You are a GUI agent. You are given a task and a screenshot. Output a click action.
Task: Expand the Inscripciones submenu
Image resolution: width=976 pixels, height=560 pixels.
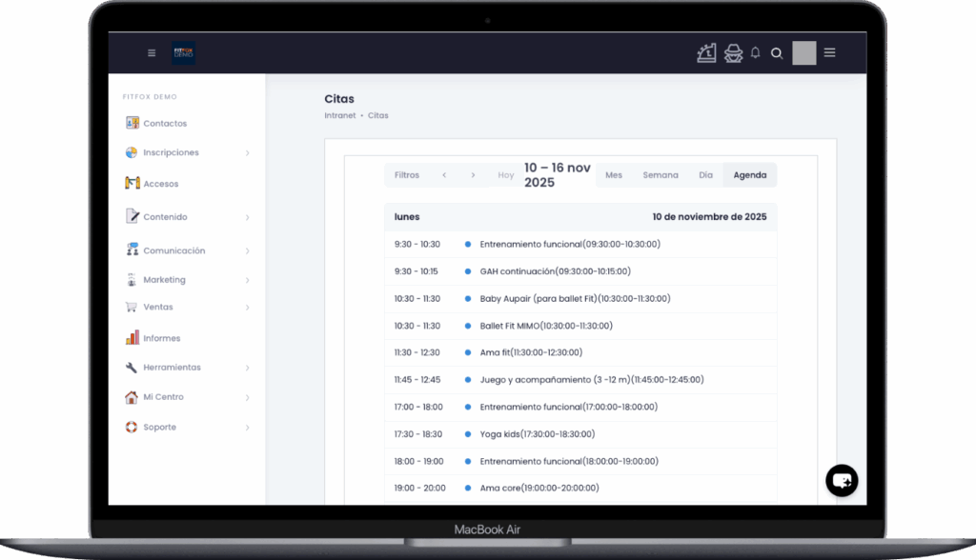[x=247, y=153]
